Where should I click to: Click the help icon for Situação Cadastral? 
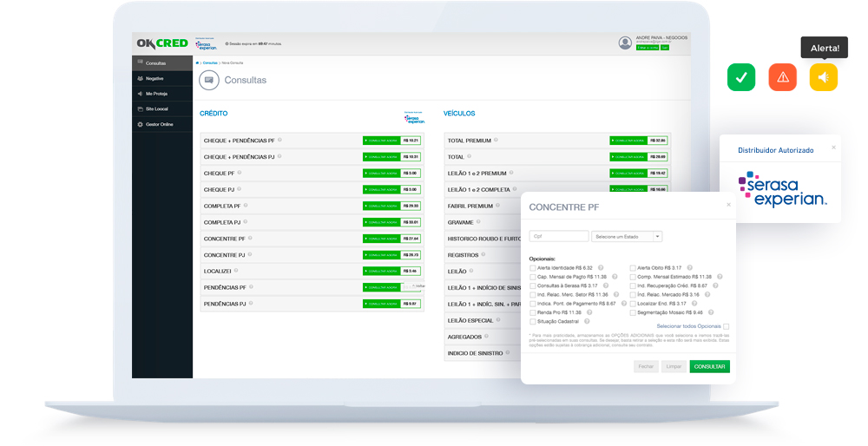click(588, 322)
